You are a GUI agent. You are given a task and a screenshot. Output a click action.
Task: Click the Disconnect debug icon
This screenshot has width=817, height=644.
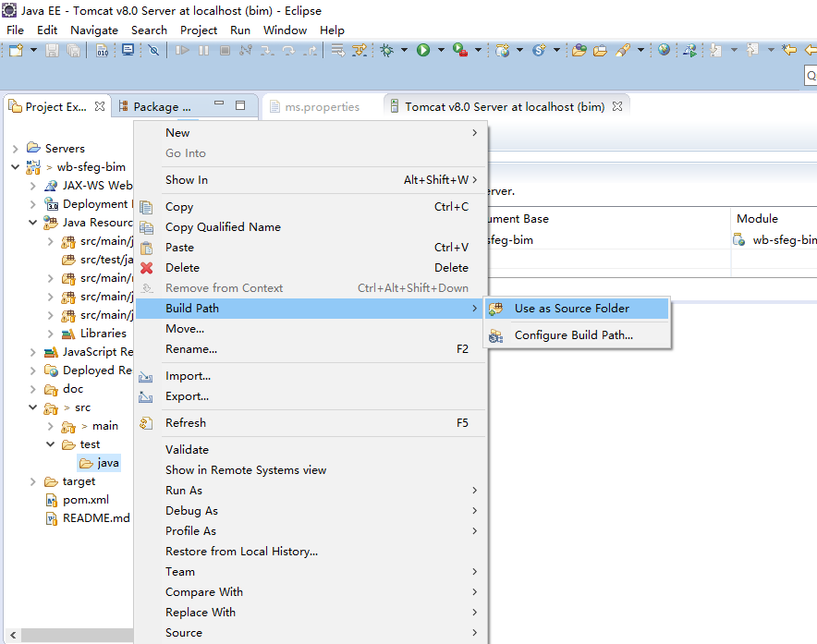point(246,50)
